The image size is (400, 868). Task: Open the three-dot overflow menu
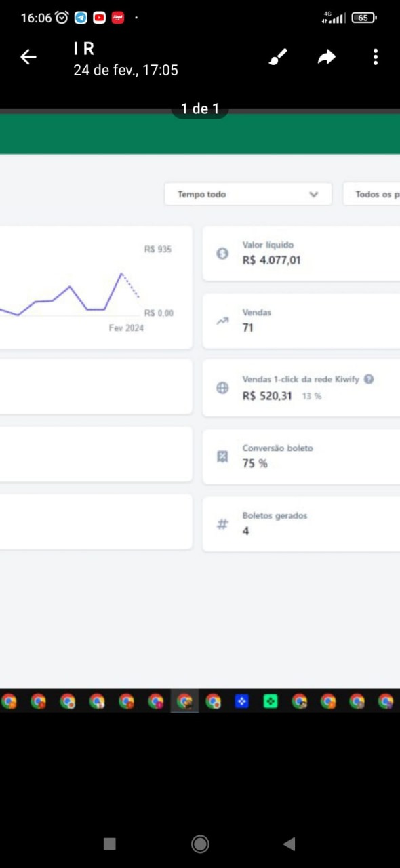376,58
